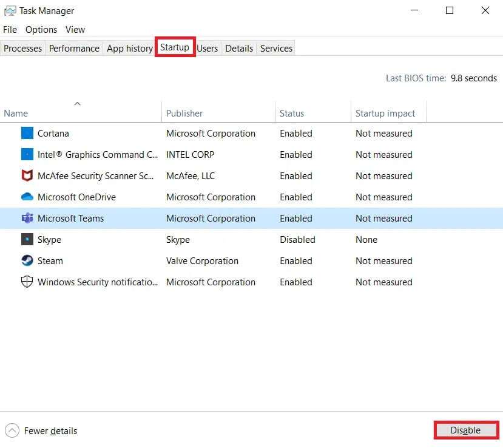The width and height of the screenshot is (503, 448).
Task: Click Skype publisher cell in Skype row
Action: pyautogui.click(x=178, y=239)
